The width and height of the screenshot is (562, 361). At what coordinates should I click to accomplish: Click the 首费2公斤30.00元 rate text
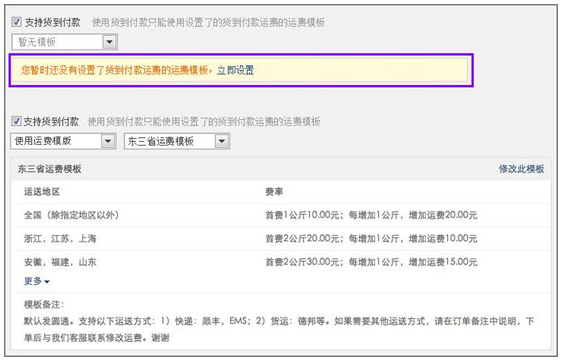(302, 262)
